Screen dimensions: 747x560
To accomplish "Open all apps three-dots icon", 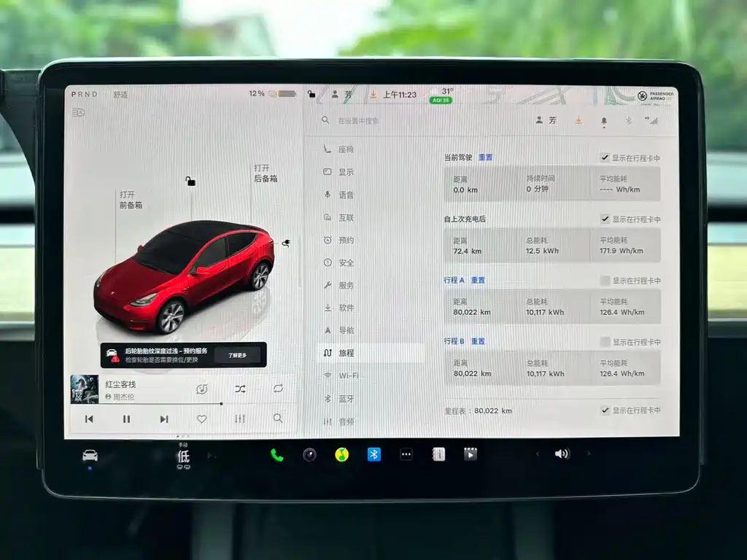I will [x=406, y=454].
